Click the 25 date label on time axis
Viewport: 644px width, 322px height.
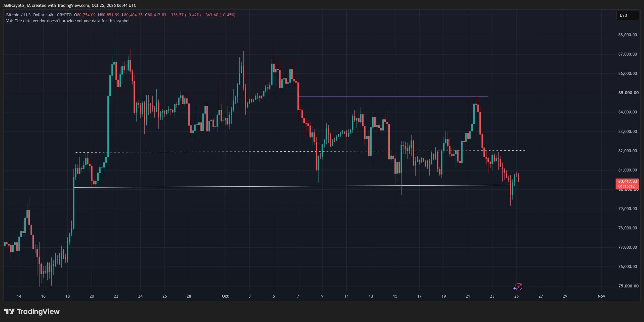[516, 296]
